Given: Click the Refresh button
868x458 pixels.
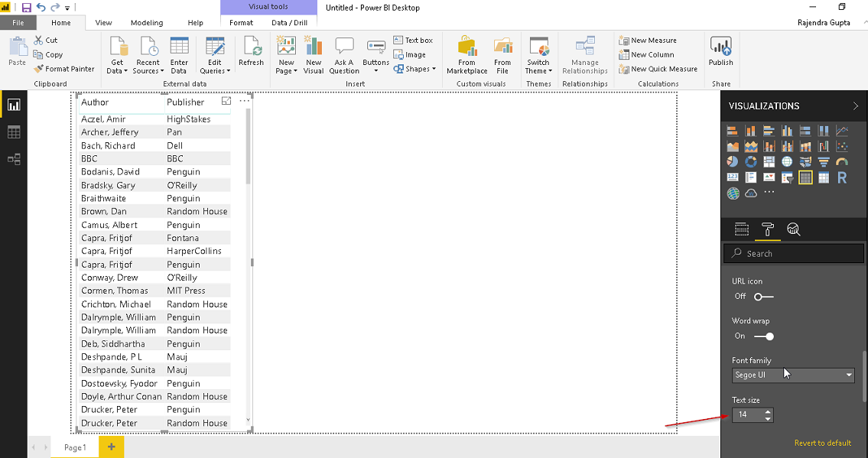Looking at the screenshot, I should tap(252, 53).
